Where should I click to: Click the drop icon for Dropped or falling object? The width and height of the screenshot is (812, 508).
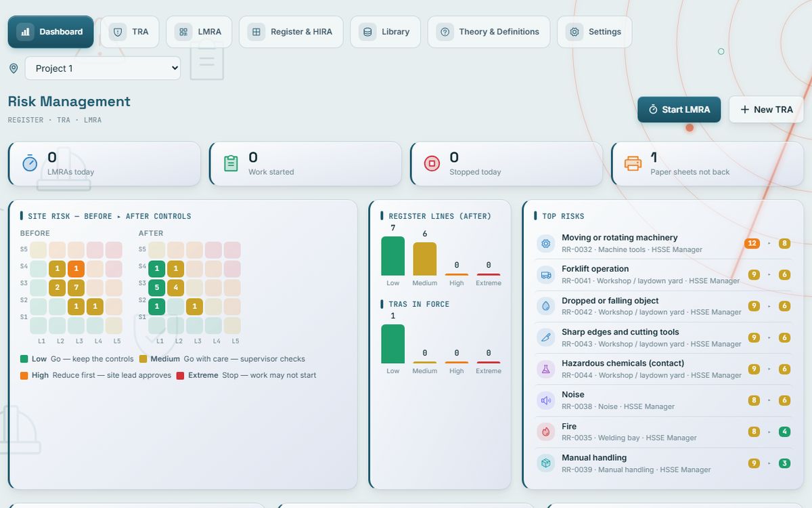point(546,305)
